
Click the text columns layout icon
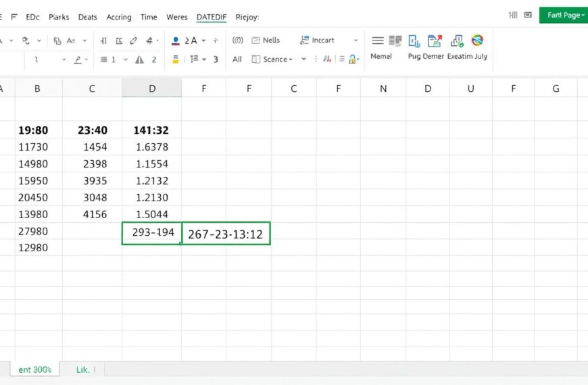click(395, 41)
